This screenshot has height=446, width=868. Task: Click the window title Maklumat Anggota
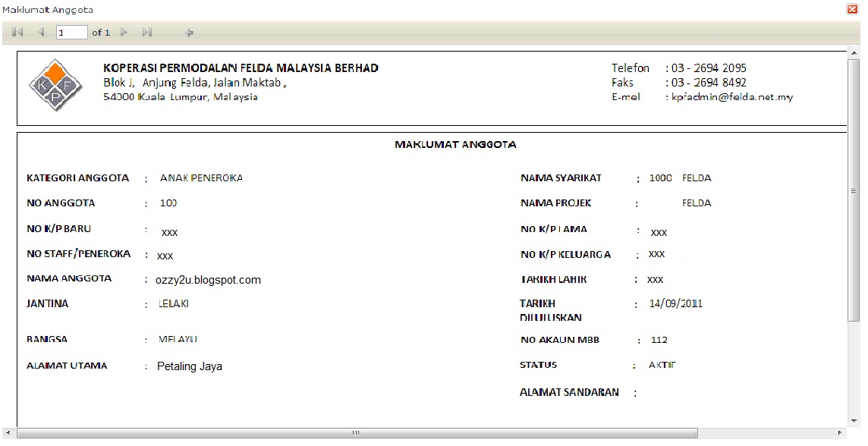pyautogui.click(x=48, y=10)
